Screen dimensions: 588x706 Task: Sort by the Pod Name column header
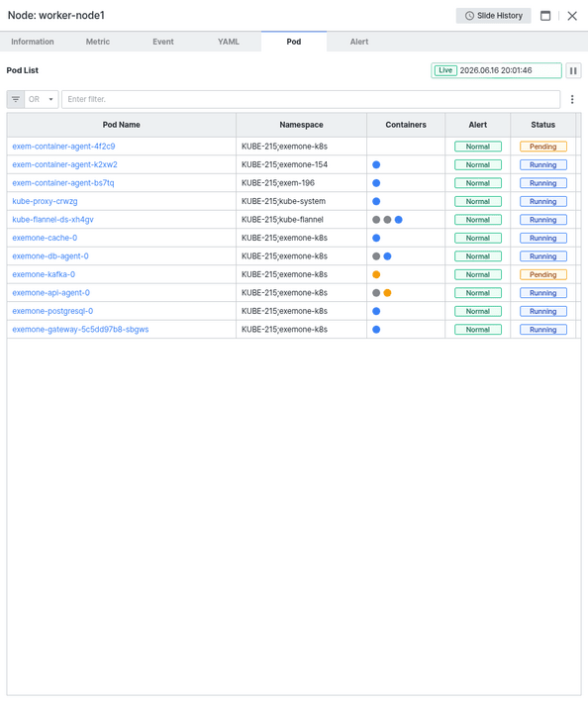121,125
